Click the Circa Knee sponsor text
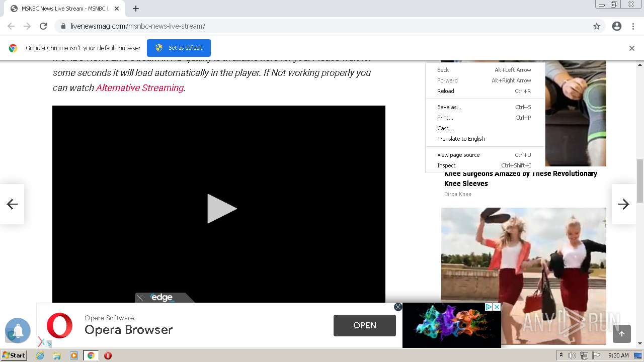The image size is (644, 362). pos(458,194)
